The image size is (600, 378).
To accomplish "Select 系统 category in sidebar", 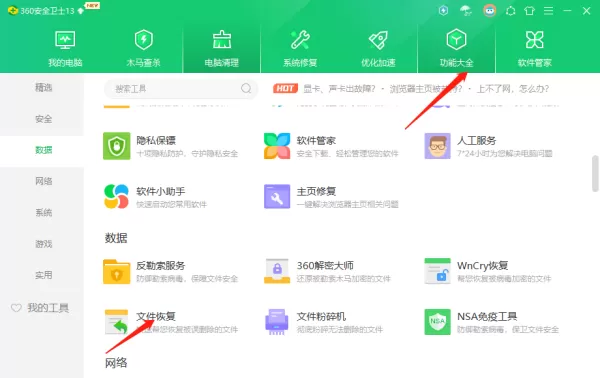I will (43, 212).
